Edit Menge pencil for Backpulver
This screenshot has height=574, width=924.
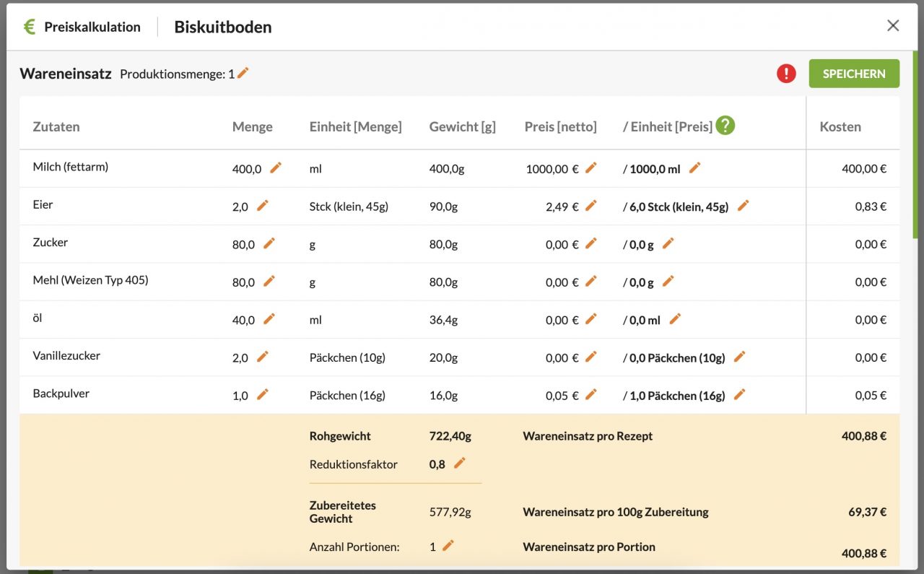pos(263,394)
